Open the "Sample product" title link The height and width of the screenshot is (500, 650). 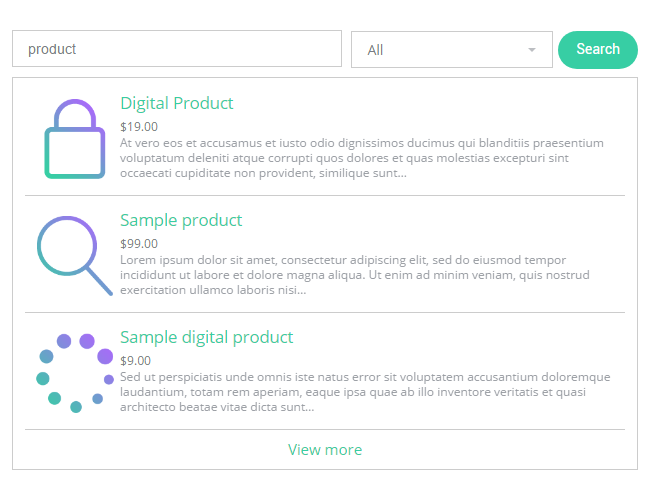(181, 220)
